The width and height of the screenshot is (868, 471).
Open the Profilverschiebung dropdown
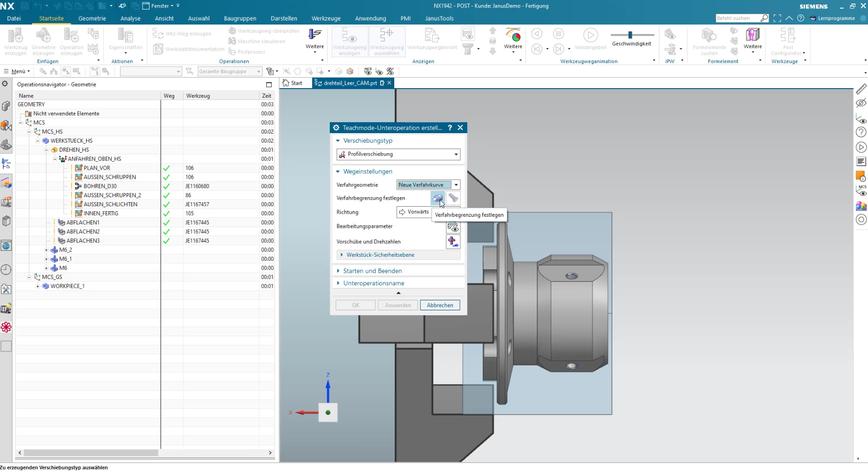(399, 154)
